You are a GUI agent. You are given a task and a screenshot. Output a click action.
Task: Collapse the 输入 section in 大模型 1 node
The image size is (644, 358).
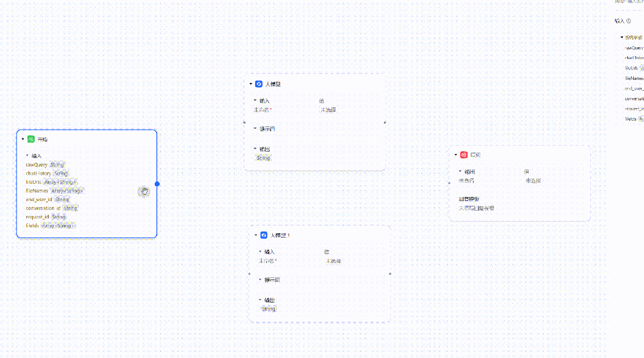[x=260, y=251]
